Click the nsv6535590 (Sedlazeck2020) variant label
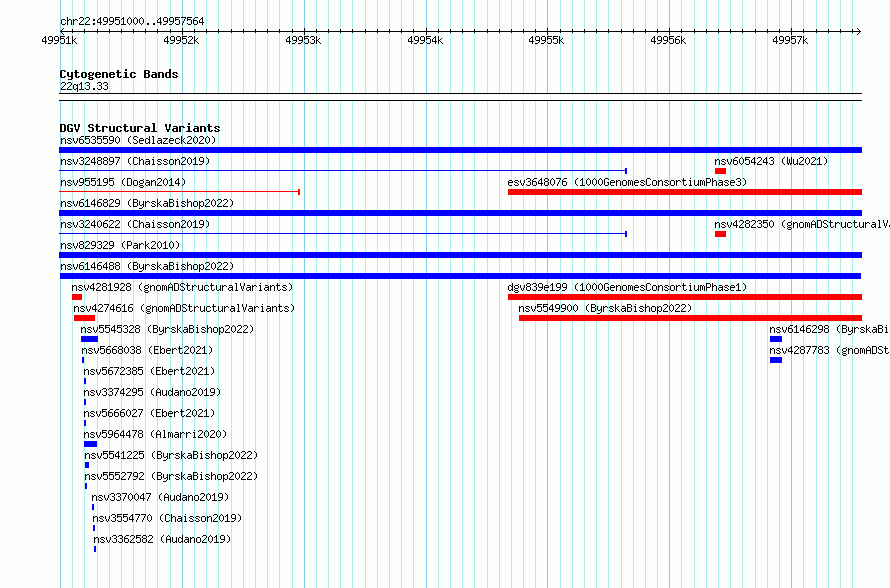The height and width of the screenshot is (588, 890). click(x=138, y=140)
